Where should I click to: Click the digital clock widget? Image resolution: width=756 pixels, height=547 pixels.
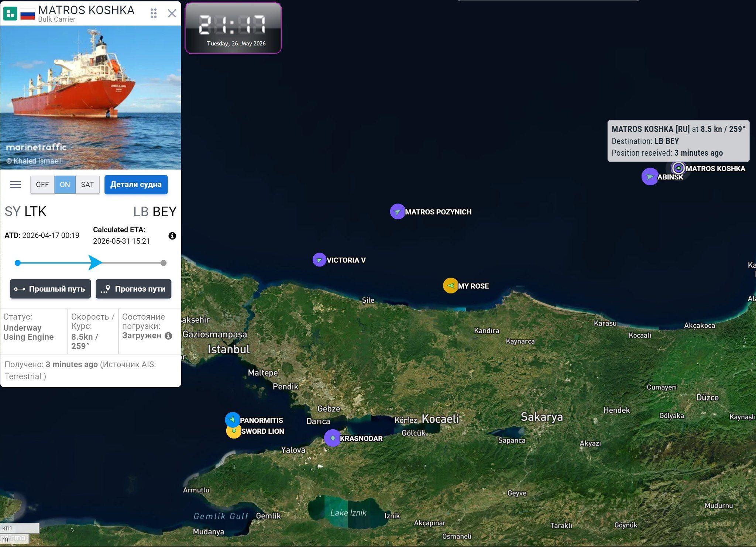233,28
